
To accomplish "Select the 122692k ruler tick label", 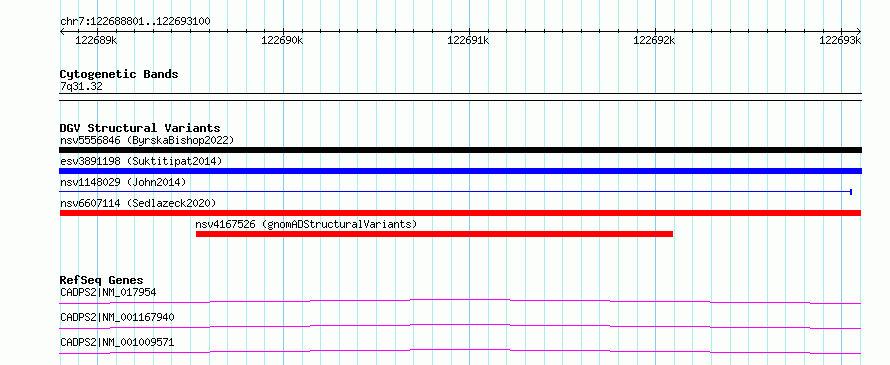I will pos(654,40).
